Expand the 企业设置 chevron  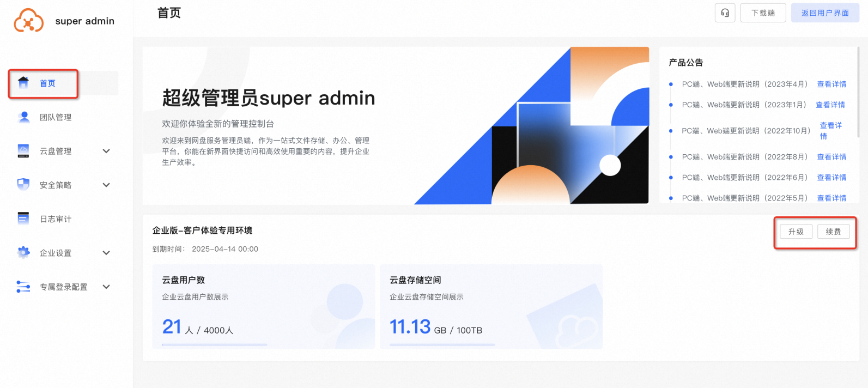(106, 253)
